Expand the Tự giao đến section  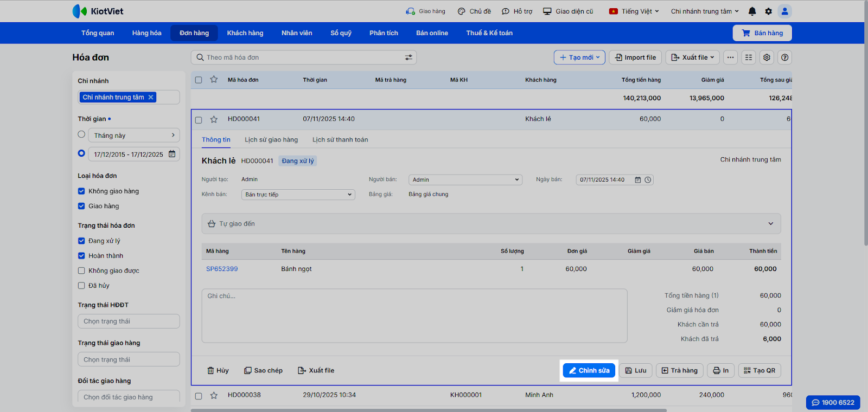(x=770, y=224)
